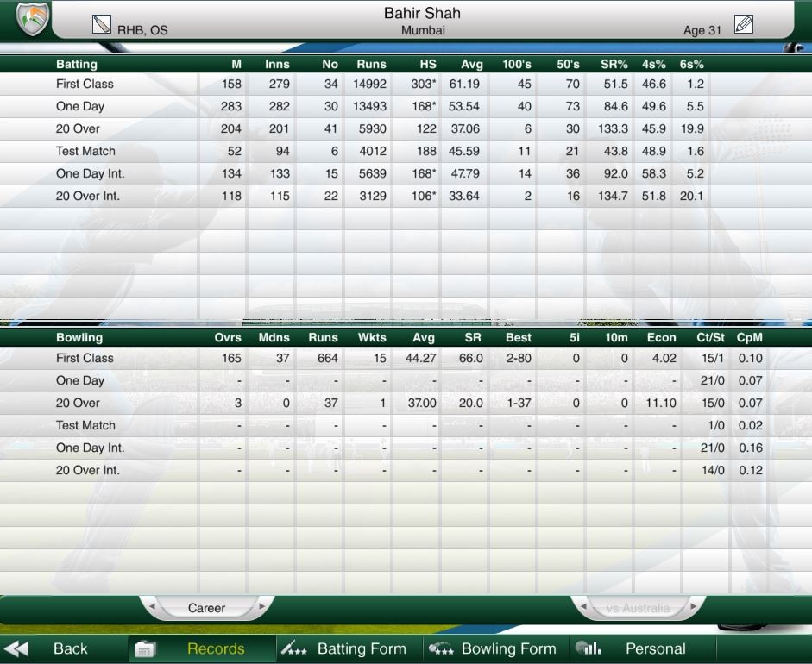The image size is (812, 664).
Task: Click First Class bowling average 44.27
Action: click(x=420, y=358)
